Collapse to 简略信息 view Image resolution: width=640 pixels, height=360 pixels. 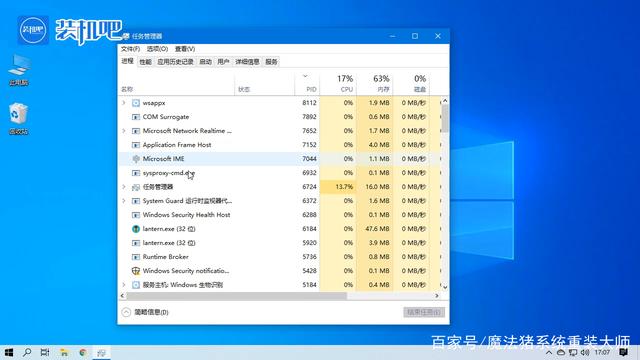pos(145,312)
